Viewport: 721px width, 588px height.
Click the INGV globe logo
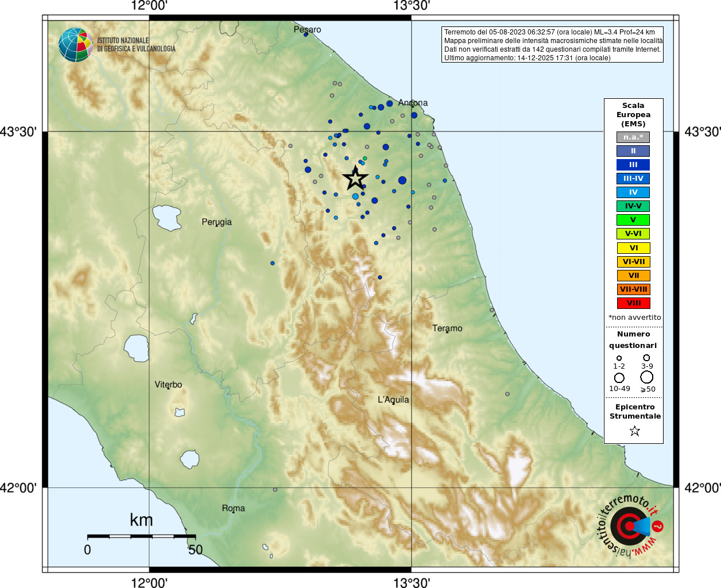[x=76, y=45]
